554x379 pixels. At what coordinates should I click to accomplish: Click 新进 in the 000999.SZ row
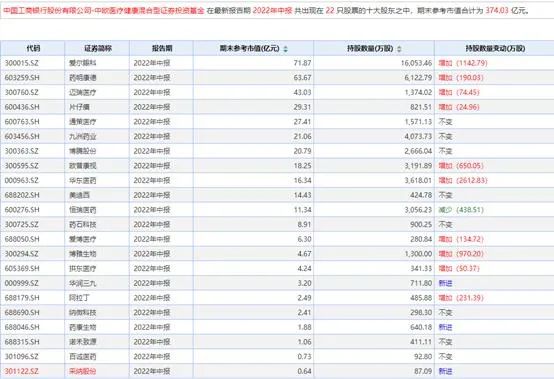click(445, 283)
